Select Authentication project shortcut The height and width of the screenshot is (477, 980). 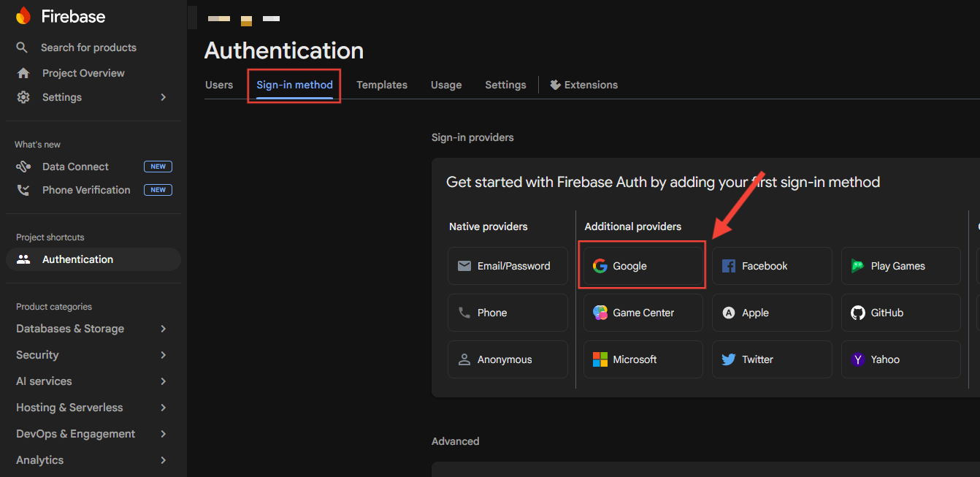point(93,259)
